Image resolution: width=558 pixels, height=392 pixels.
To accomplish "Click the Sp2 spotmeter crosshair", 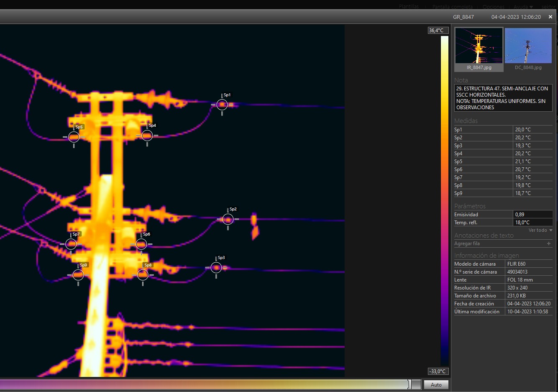I will point(228,219).
